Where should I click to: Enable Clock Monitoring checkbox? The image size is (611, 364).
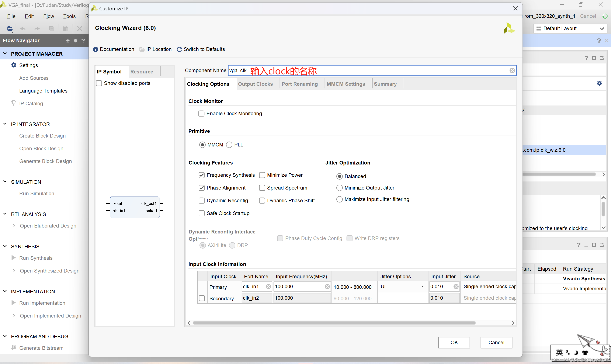tap(201, 114)
